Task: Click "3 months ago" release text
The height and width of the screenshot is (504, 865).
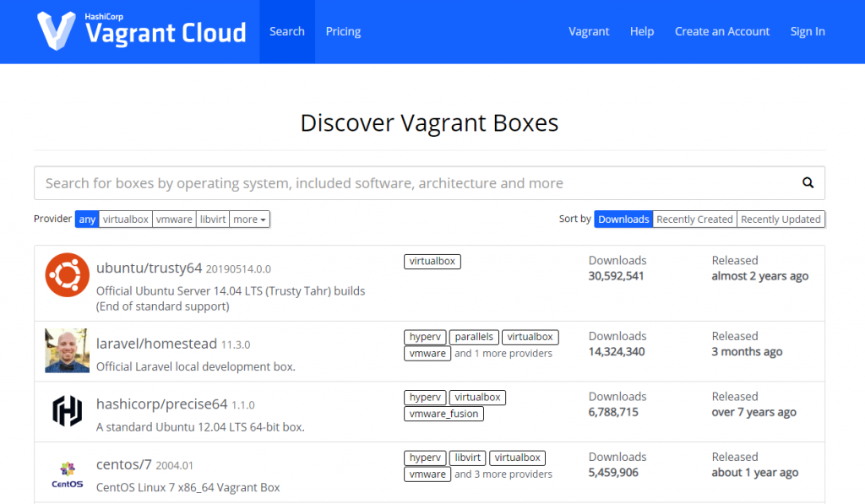Action: point(747,352)
